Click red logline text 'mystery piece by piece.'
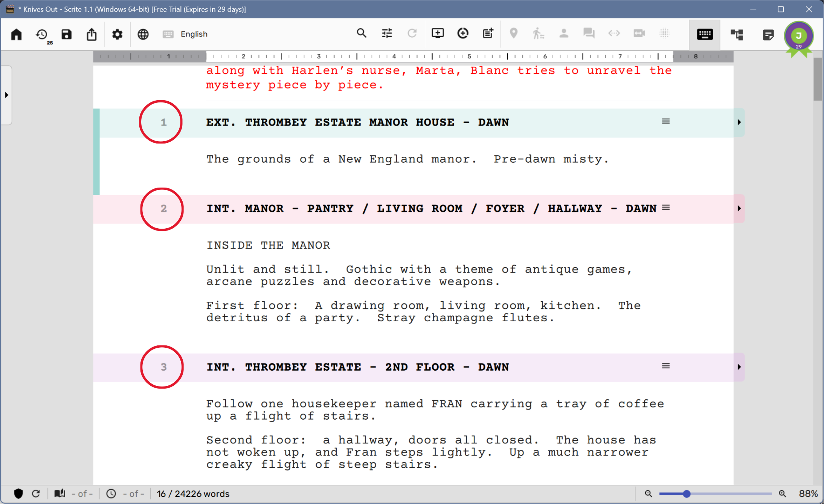Image resolution: width=824 pixels, height=504 pixels. pos(295,85)
